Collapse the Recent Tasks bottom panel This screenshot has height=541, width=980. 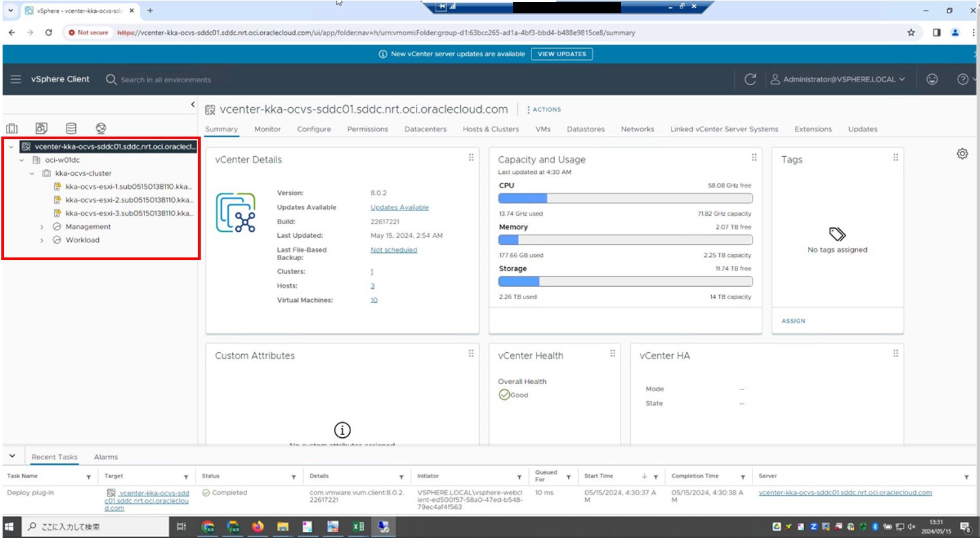(12, 456)
